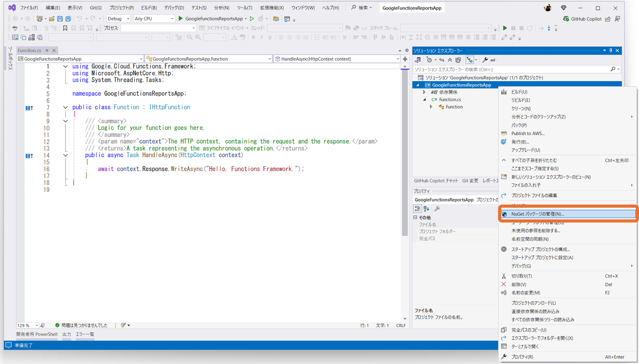Image resolution: width=639 pixels, height=364 pixels.
Task: Click the Solution Explorer properties wrench icon
Action: pos(485,60)
